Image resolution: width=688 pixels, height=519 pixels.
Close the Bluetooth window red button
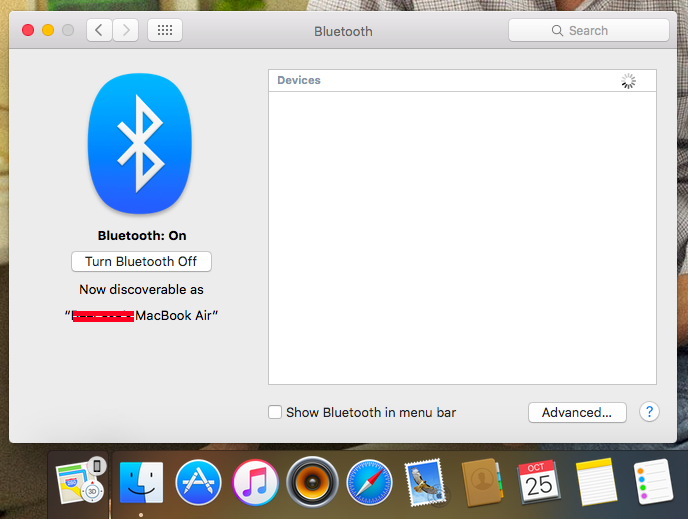coord(28,30)
